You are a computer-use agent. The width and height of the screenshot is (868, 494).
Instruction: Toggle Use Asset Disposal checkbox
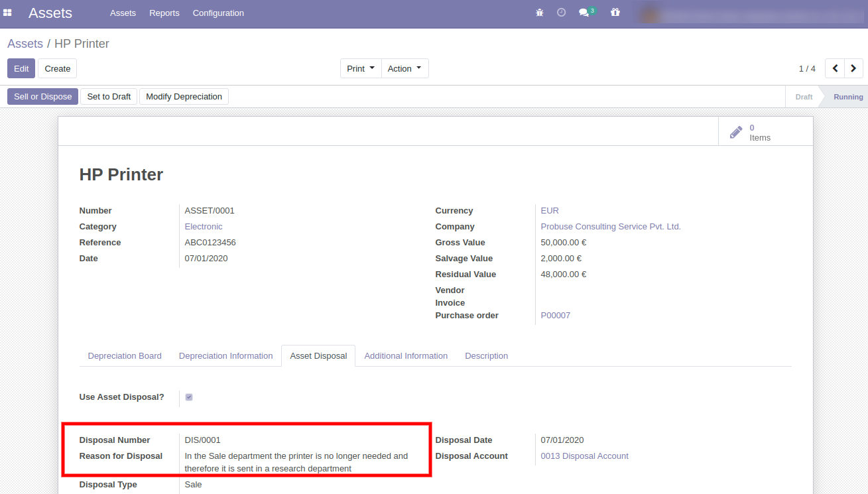coord(189,397)
